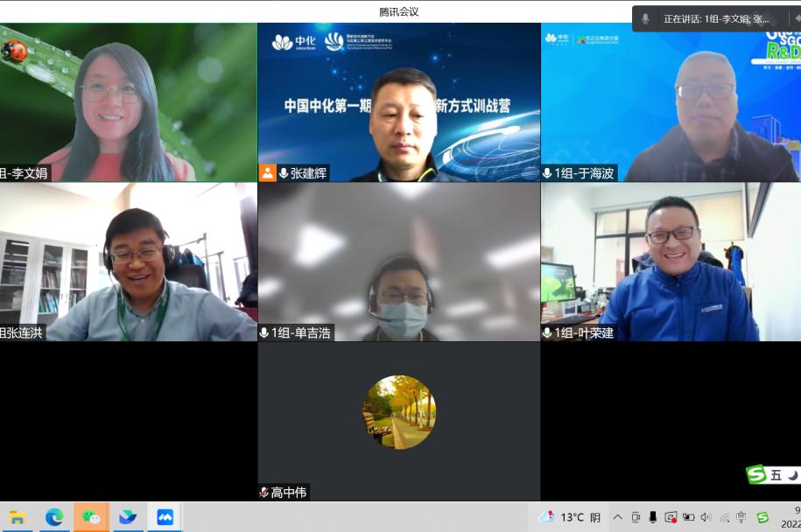Open Tencent Meeting from the taskbar
This screenshot has height=532, width=801.
click(165, 516)
